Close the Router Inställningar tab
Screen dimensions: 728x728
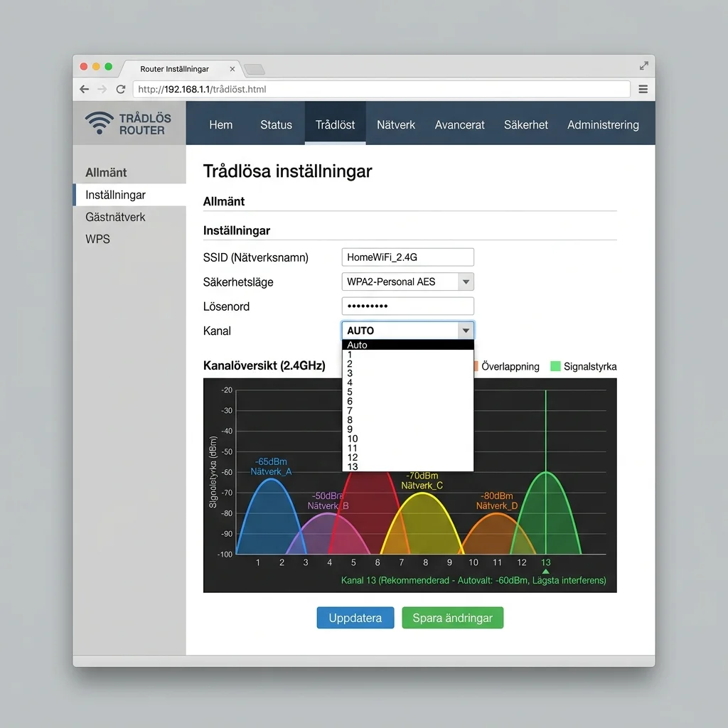click(232, 69)
